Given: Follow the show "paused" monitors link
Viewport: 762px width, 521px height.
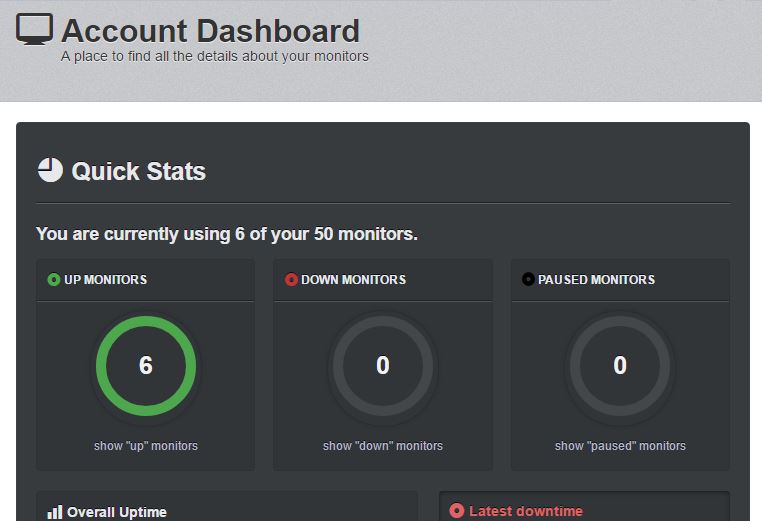Looking at the screenshot, I should pos(620,446).
